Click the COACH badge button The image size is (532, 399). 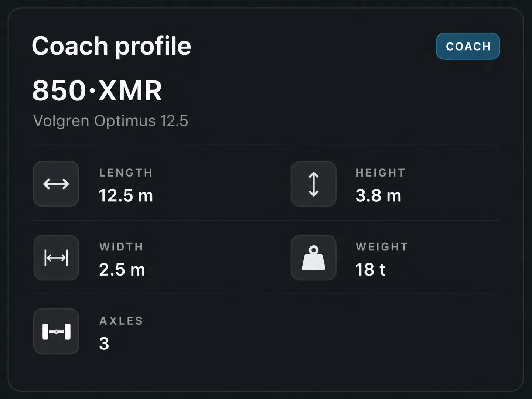point(468,46)
